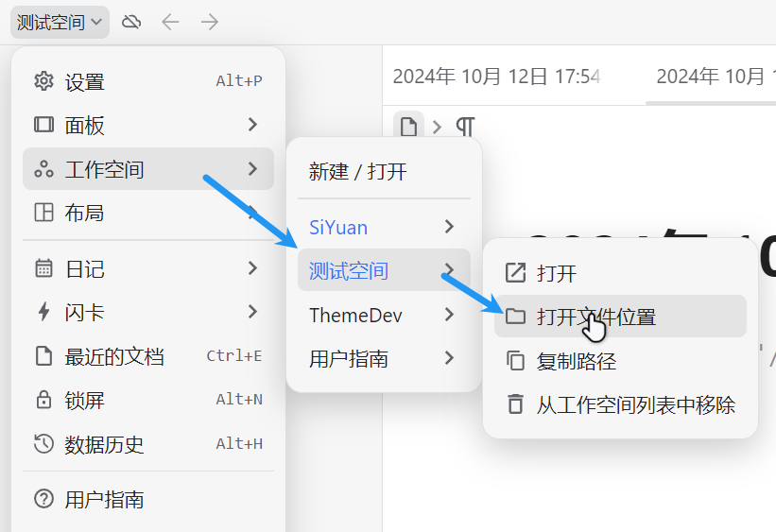Click the Alt+P shortcut label
This screenshot has width=776, height=532.
coord(239,80)
